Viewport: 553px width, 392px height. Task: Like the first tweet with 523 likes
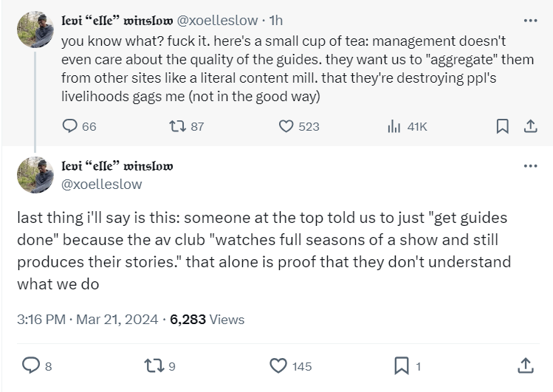point(286,126)
